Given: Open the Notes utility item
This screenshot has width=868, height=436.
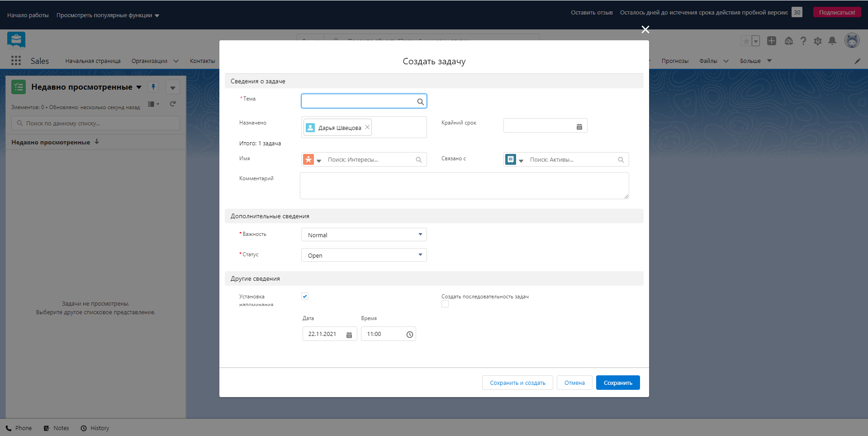Looking at the screenshot, I should coord(57,428).
